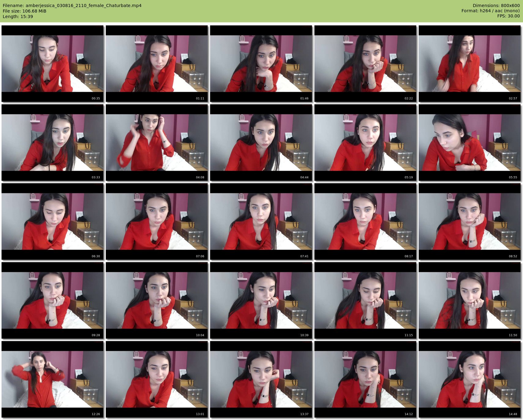Click the frame timestamped 12:26
Screen dimensions: 523x420
click(x=53, y=379)
